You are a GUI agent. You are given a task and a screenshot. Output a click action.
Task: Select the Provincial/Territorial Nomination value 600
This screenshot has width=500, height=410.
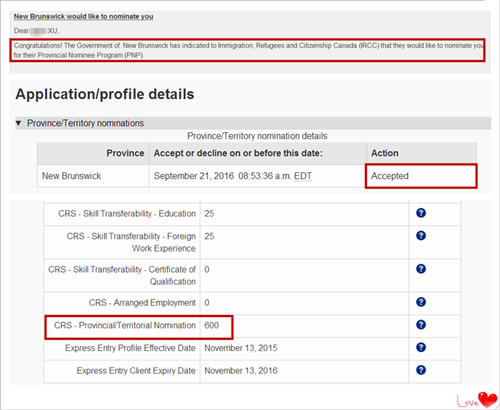coord(212,325)
